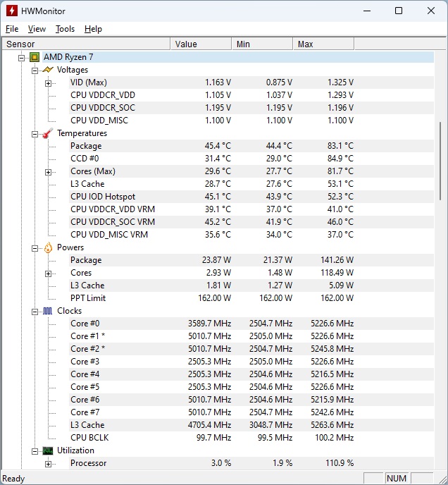Select the Clocks group label
Viewport: 448px width, 485px height.
69,311
